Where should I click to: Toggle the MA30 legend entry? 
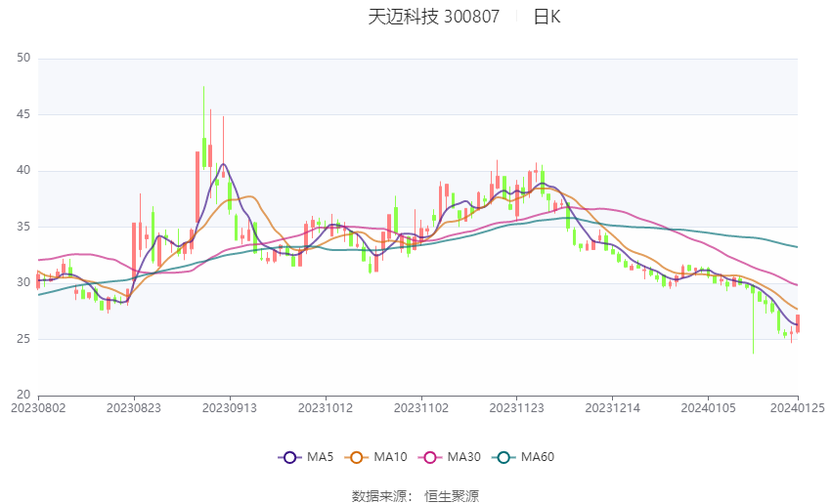450,457
